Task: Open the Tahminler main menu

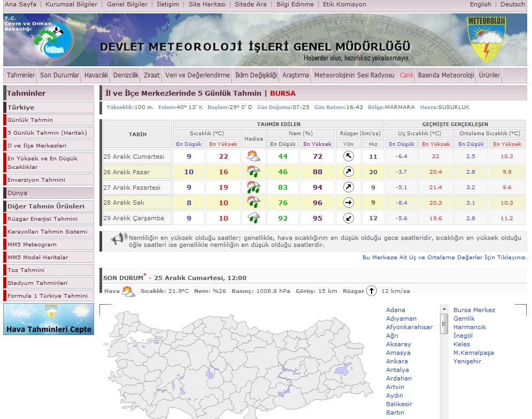Action: (21, 75)
